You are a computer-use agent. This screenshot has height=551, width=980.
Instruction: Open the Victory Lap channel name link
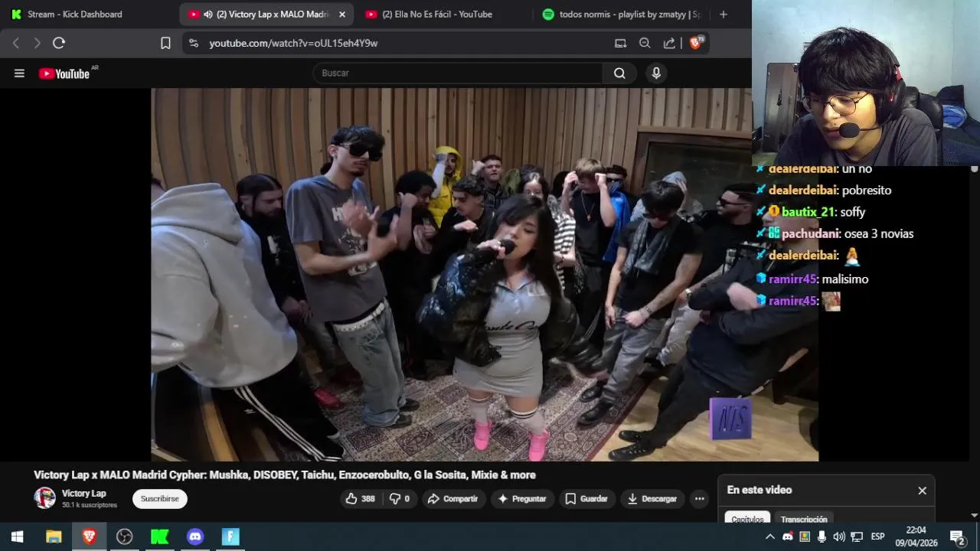[x=83, y=494]
